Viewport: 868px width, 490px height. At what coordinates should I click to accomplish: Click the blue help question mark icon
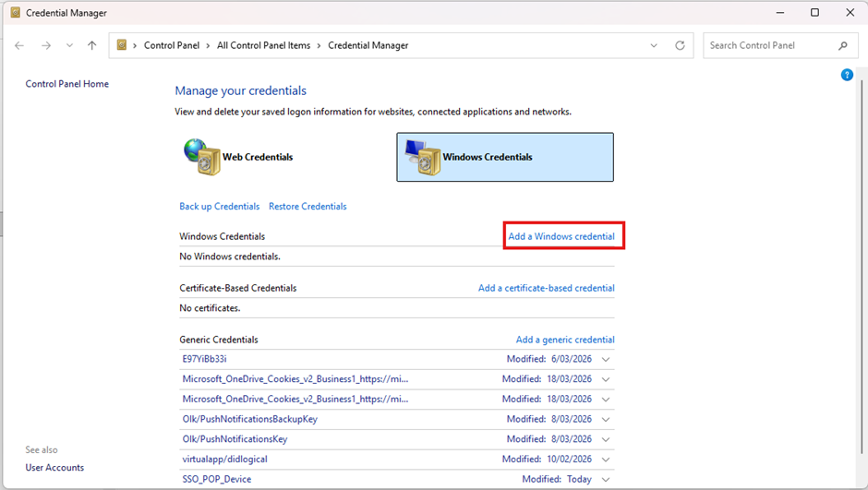(847, 75)
